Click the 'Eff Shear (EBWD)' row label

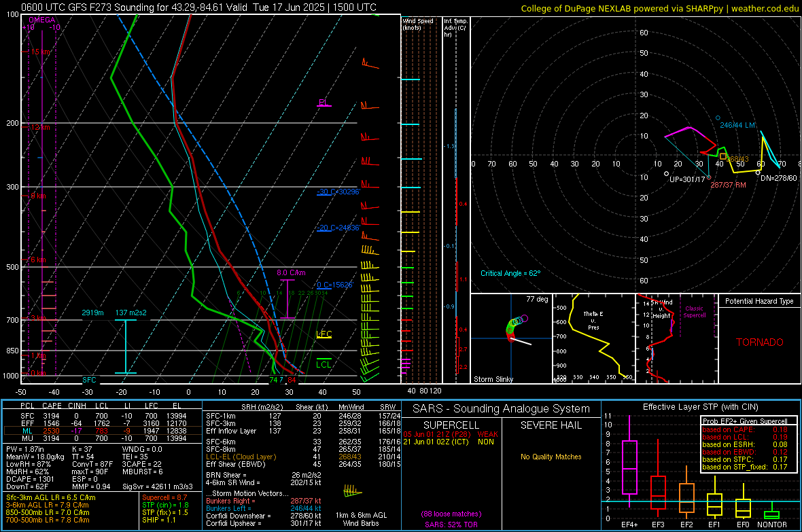(x=235, y=465)
